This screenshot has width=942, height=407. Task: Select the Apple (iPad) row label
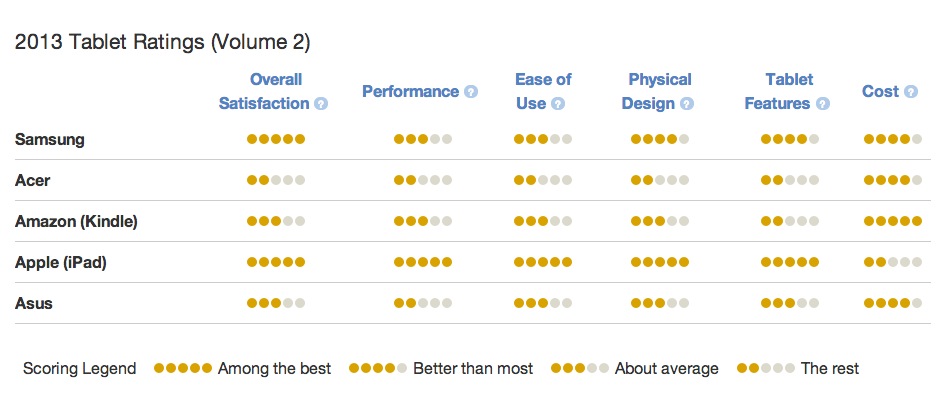click(x=60, y=262)
